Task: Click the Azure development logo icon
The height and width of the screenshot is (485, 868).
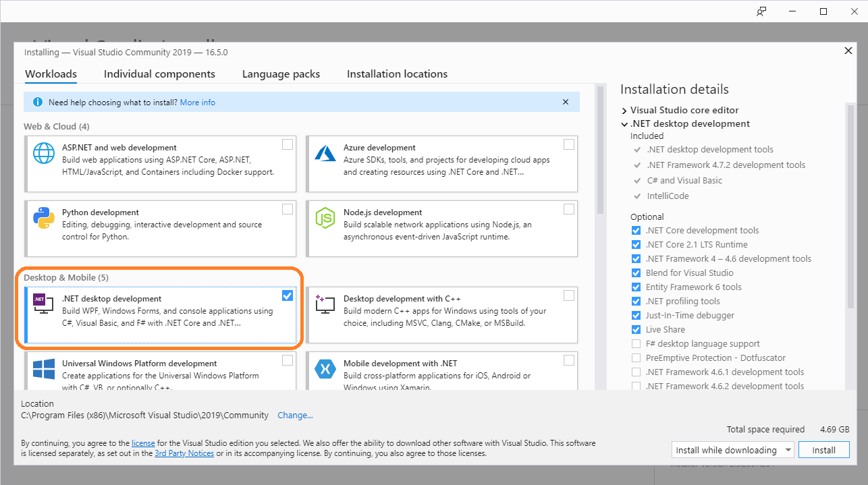Action: tap(325, 154)
